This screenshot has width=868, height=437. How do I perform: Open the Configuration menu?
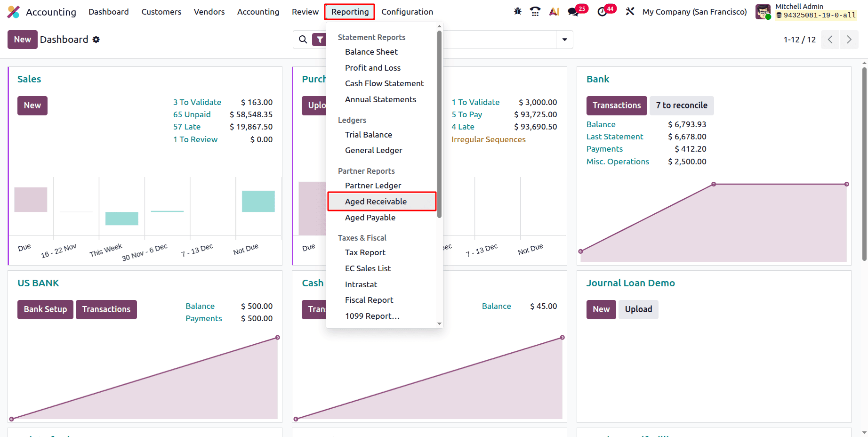[407, 12]
